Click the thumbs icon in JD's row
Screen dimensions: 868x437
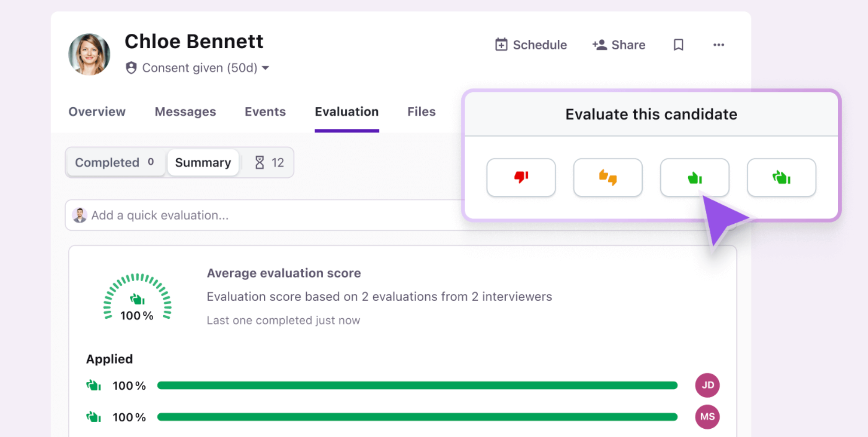point(94,385)
